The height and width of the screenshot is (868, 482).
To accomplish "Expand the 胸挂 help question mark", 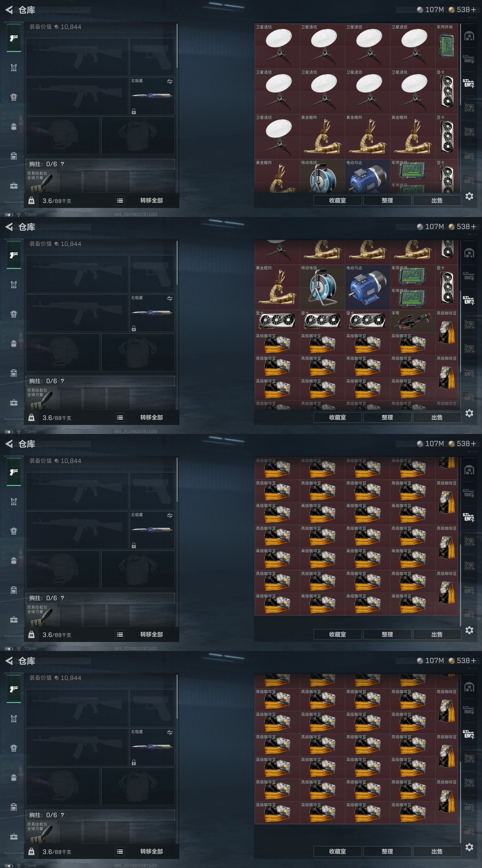I will pyautogui.click(x=62, y=164).
